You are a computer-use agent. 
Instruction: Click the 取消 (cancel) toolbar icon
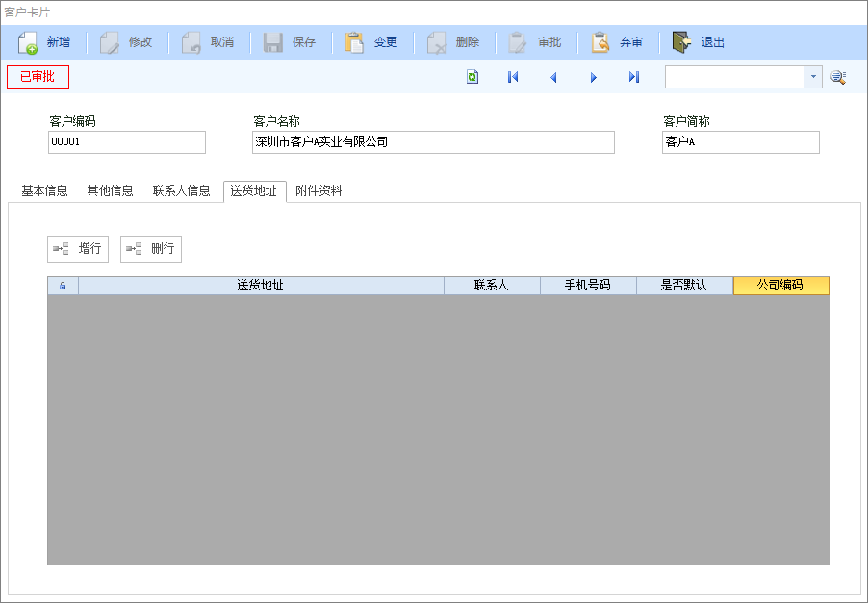click(191, 42)
